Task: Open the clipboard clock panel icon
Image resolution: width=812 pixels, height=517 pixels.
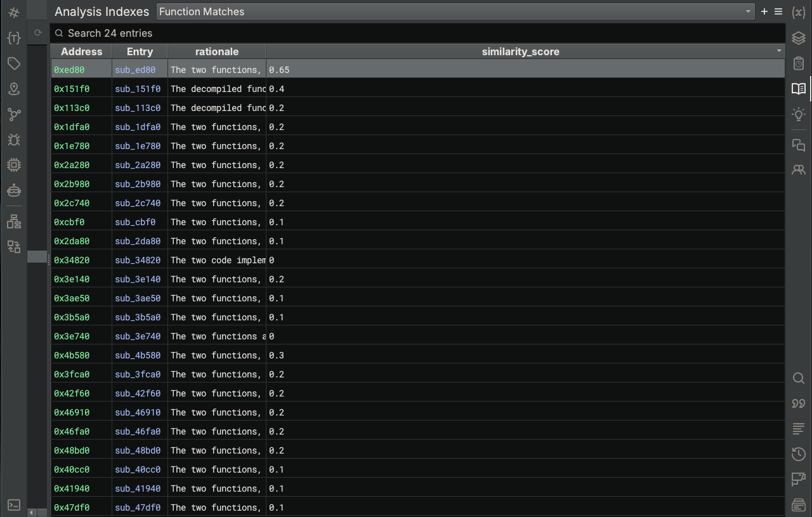Action: [x=799, y=63]
